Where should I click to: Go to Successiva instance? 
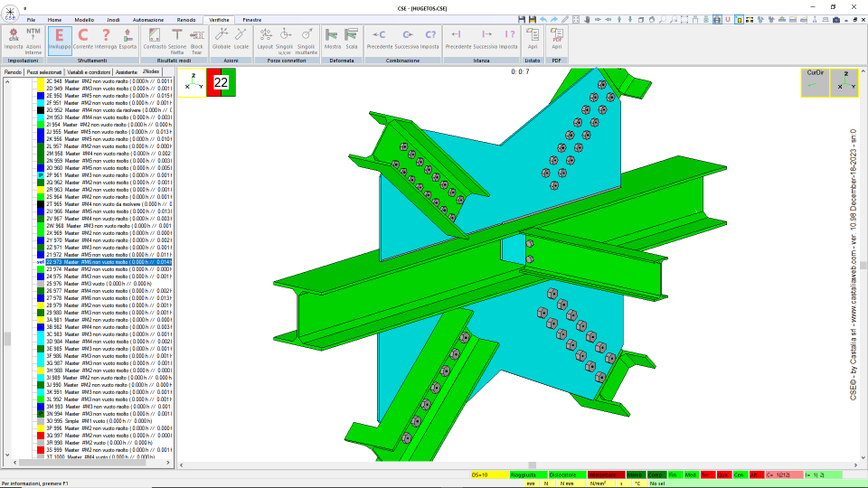(486, 39)
